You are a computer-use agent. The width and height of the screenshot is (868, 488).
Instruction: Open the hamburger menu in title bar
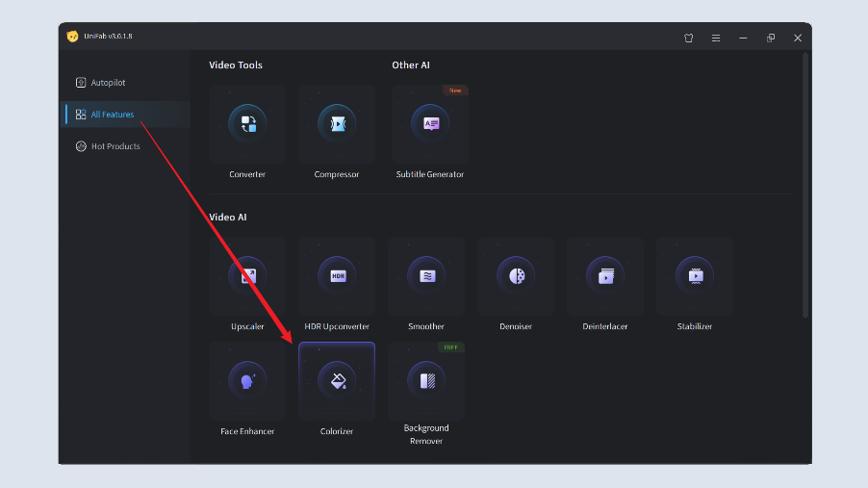(716, 38)
